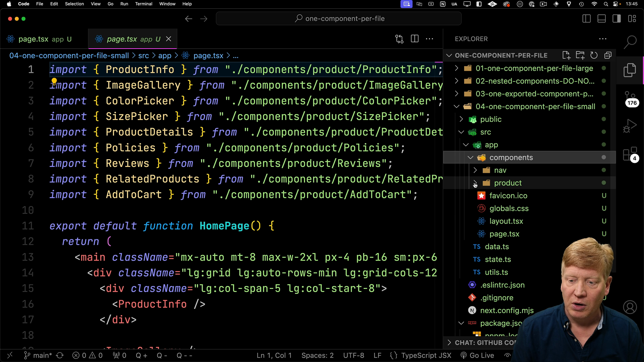Open .eslintrc.json in Explorer
Viewport: 644px width, 362px height.
pyautogui.click(x=502, y=285)
